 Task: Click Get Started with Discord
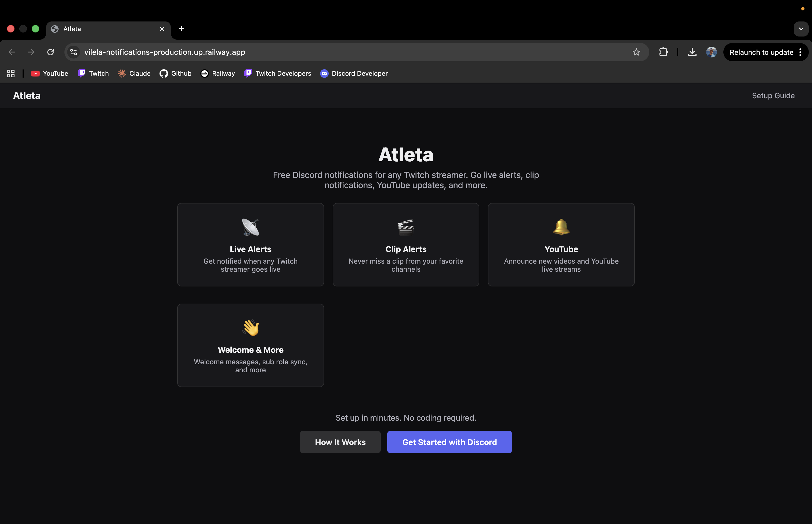click(449, 442)
